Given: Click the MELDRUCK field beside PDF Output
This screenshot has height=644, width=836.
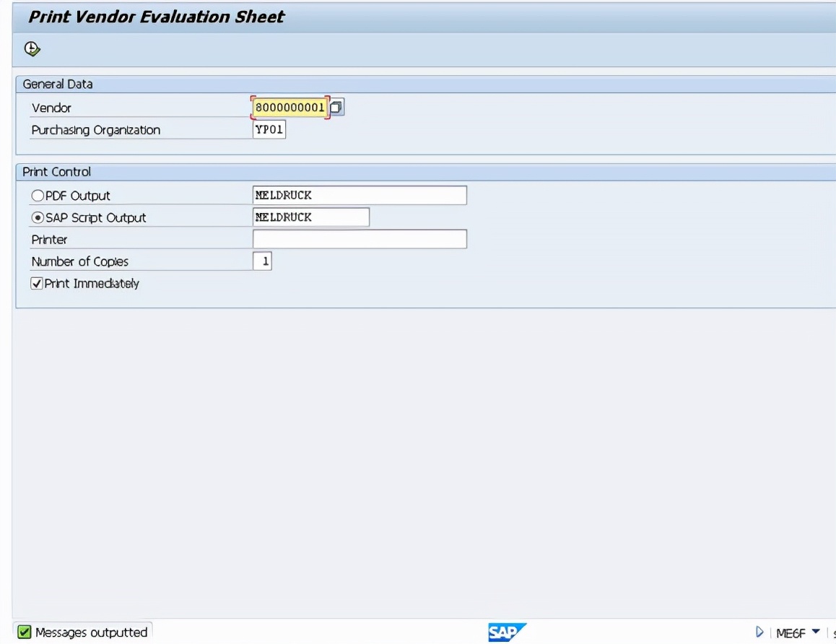Looking at the screenshot, I should coord(357,195).
